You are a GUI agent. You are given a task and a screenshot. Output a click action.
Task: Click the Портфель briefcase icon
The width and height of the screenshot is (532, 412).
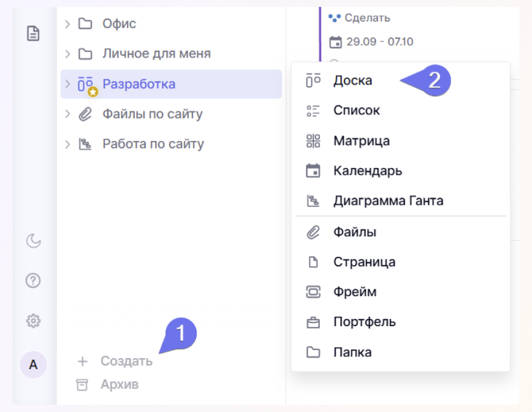[313, 322]
